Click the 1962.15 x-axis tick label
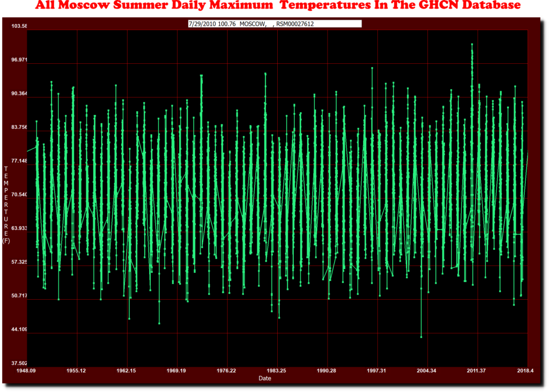 127,371
